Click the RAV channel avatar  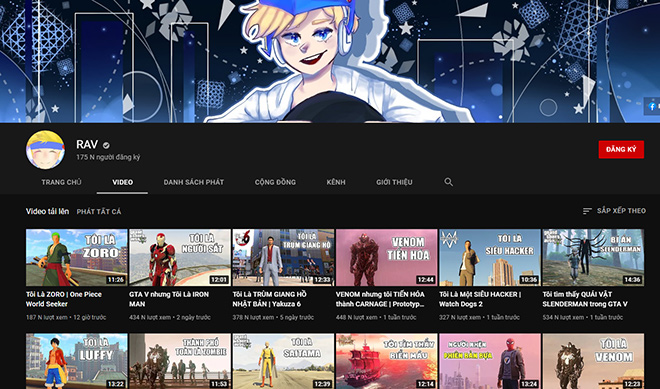pos(45,149)
